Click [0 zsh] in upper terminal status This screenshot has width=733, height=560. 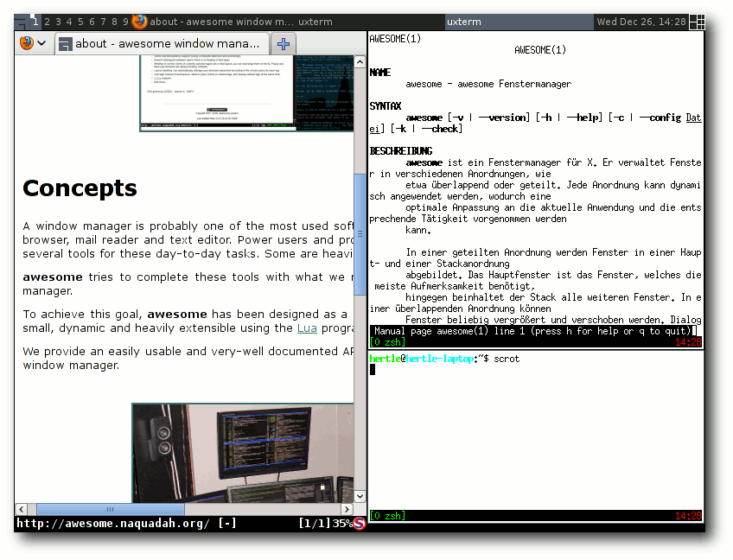click(387, 342)
